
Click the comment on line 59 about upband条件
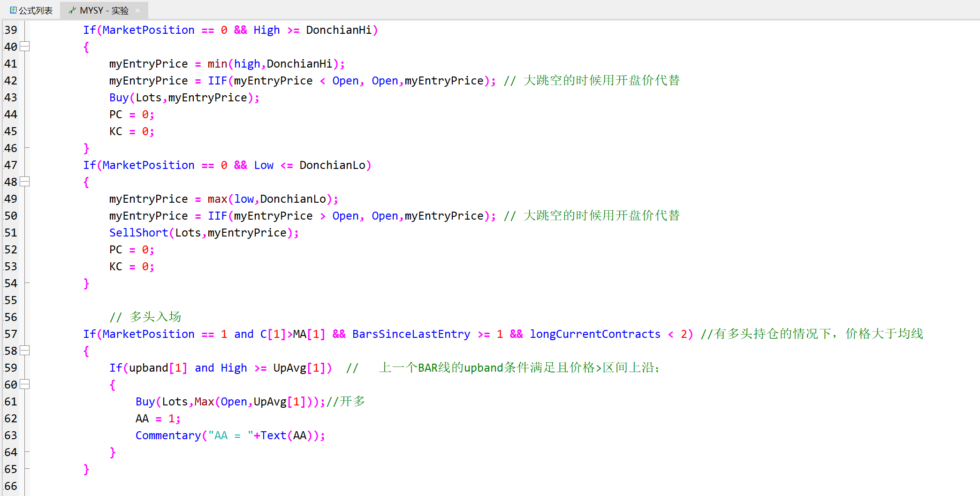tap(503, 368)
